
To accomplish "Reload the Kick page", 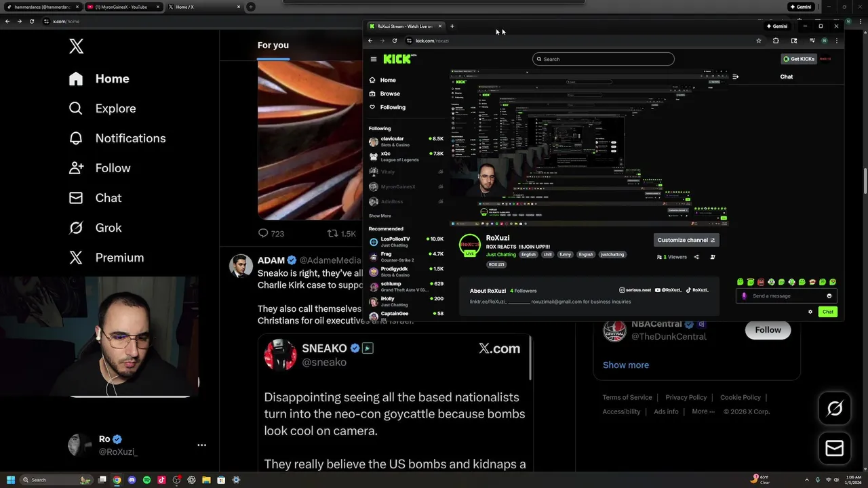I will click(x=395, y=41).
